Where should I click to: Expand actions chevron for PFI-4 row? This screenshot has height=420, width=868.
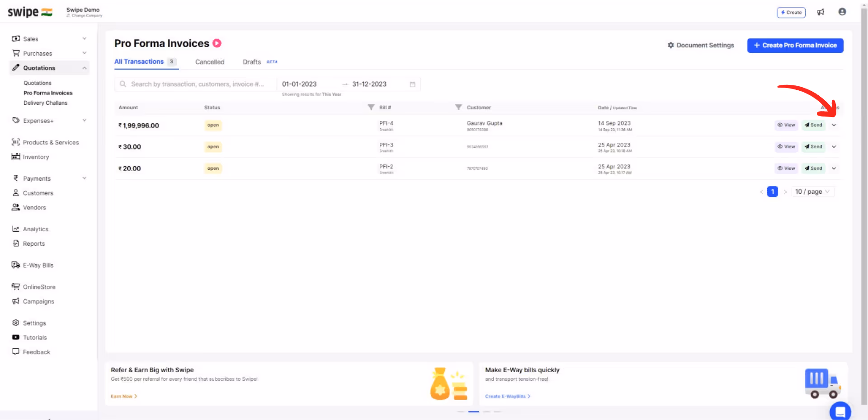[834, 125]
